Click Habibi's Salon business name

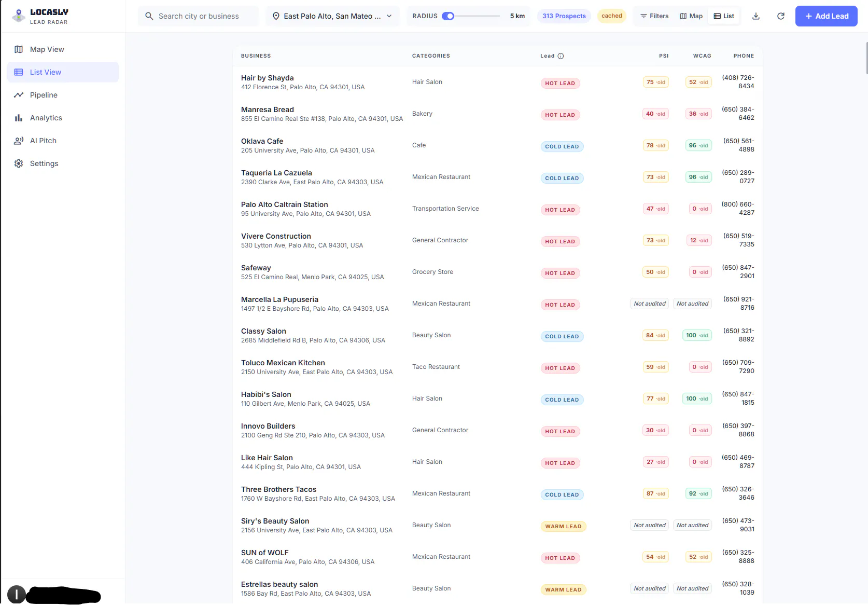pyautogui.click(x=266, y=394)
